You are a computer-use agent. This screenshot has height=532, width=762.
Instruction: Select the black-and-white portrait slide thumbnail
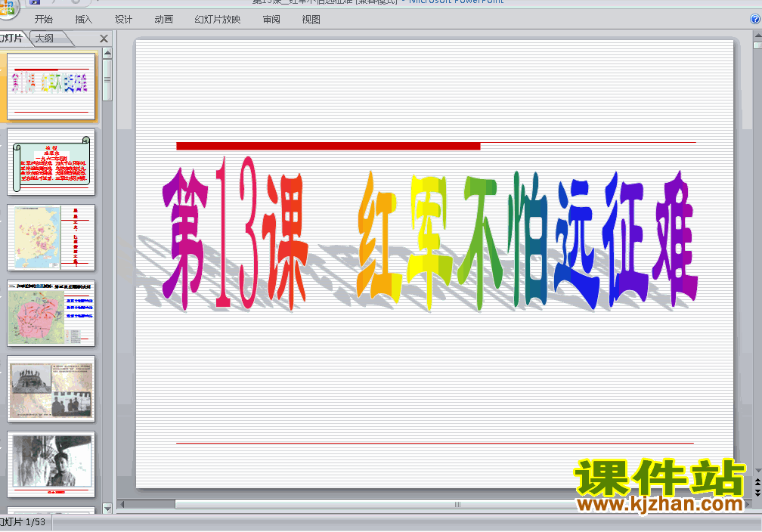51,465
